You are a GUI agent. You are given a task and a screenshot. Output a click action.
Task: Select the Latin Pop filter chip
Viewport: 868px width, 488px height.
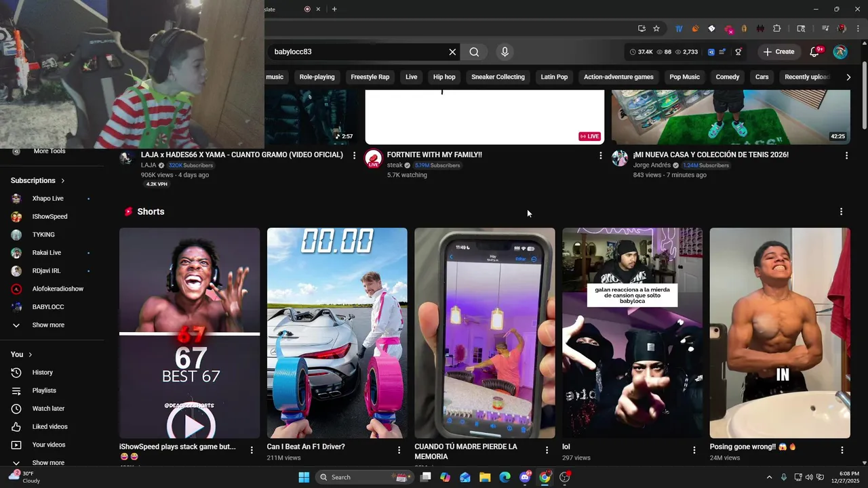[554, 77]
